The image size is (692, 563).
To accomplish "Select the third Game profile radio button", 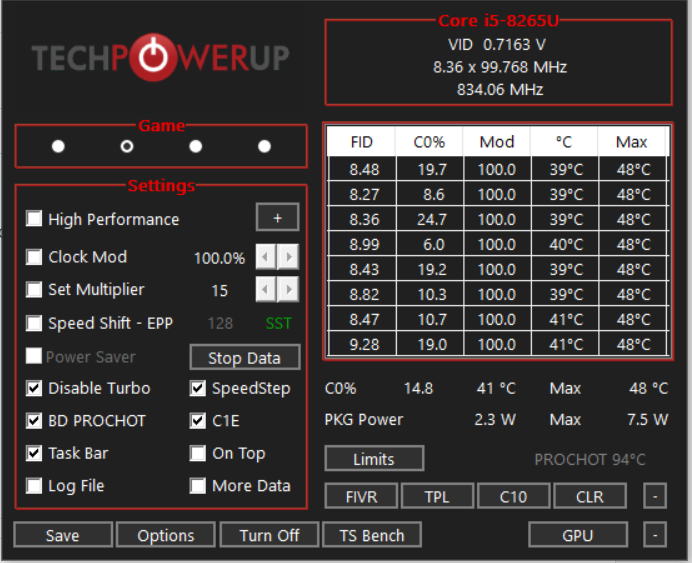I will tap(196, 146).
